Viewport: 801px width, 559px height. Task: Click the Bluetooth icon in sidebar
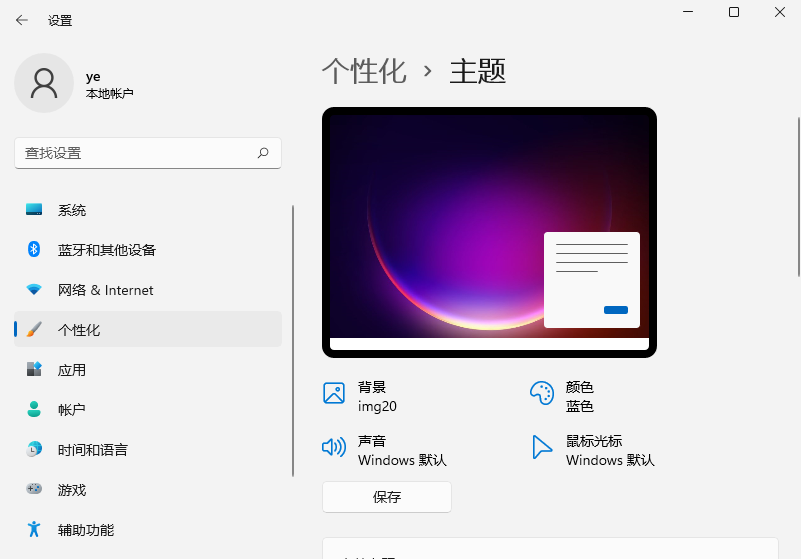34,249
